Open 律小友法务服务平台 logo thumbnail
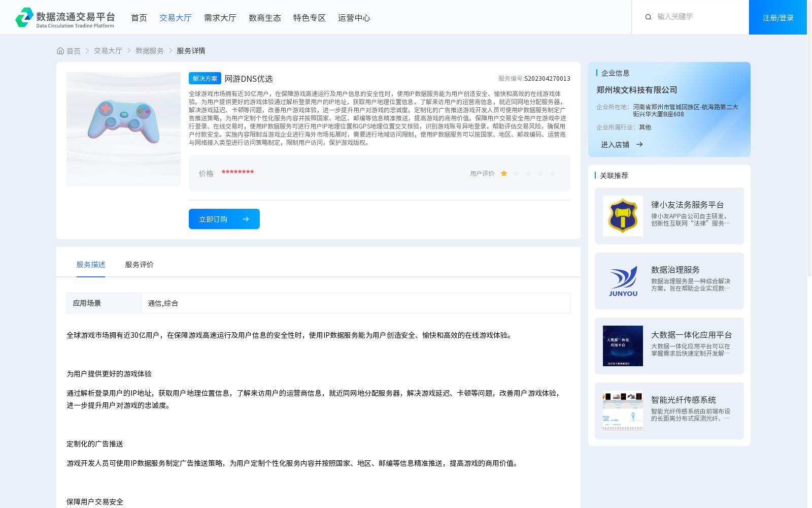 [x=623, y=216]
